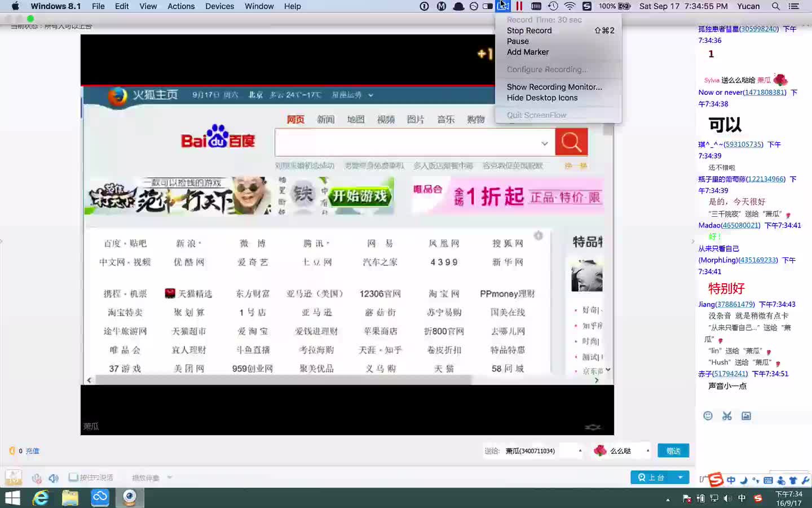Toggle Chinese/English input with the 中 icon
The image size is (812, 508).
731,480
